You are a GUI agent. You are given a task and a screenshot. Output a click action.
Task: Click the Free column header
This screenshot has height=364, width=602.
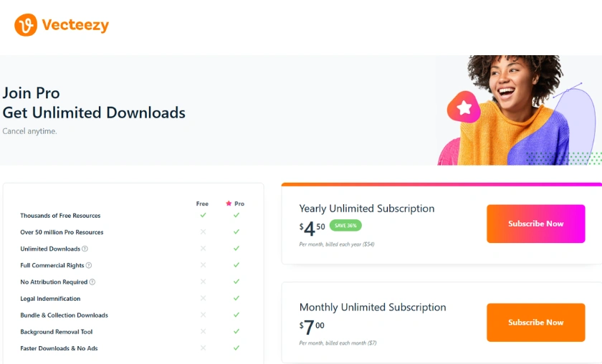click(x=202, y=203)
